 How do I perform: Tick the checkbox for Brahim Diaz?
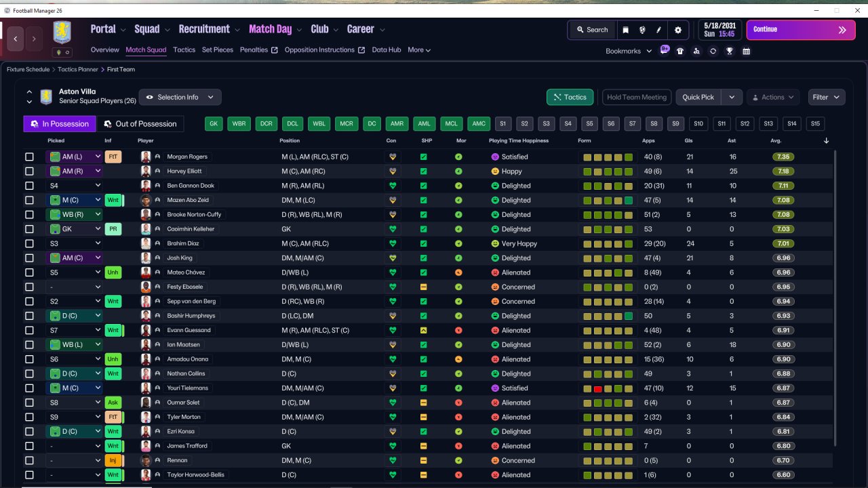[x=29, y=243]
